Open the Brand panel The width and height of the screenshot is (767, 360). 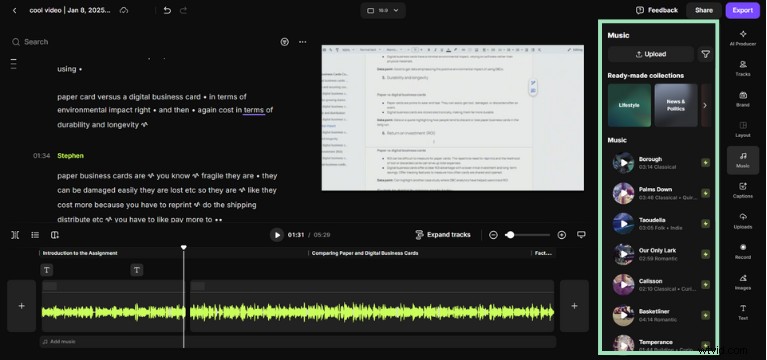tap(743, 99)
